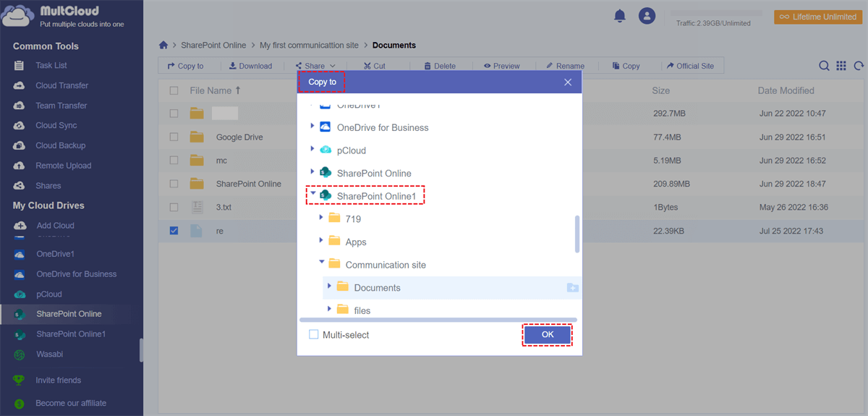Screen dimensions: 868x416
Task: Expand the Apps folder arrow
Action: [x=321, y=241]
